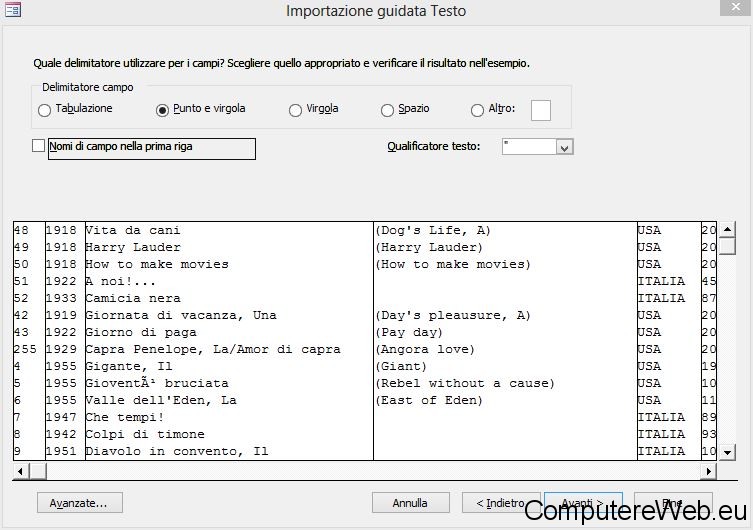The image size is (753, 530).
Task: Click the year 1933 cell
Action: tap(61, 298)
